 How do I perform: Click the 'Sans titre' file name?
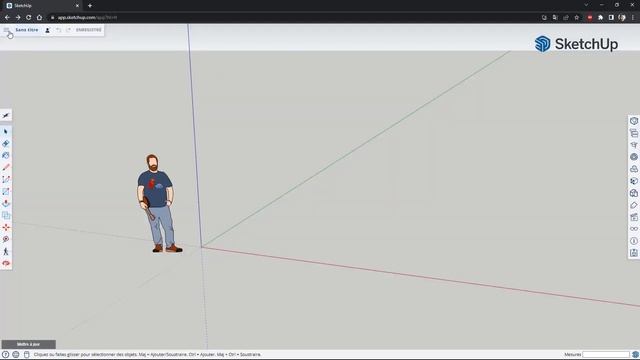[27, 30]
